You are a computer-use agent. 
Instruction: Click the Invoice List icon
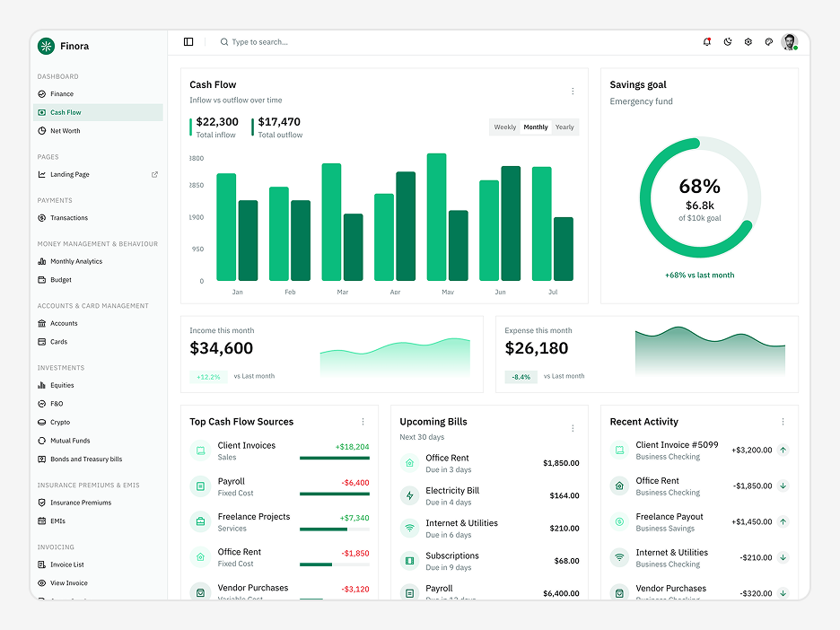click(42, 564)
